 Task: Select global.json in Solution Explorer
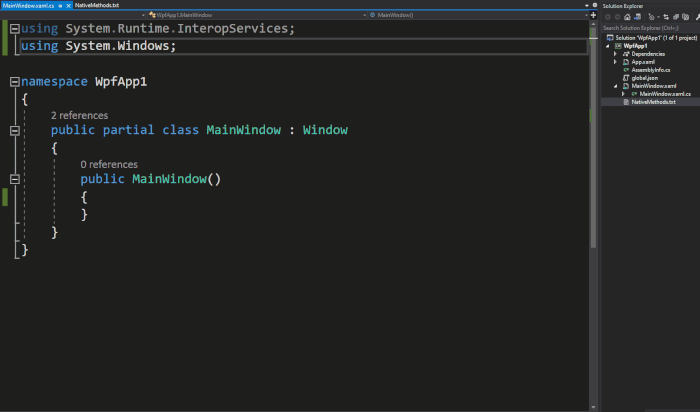pyautogui.click(x=645, y=78)
